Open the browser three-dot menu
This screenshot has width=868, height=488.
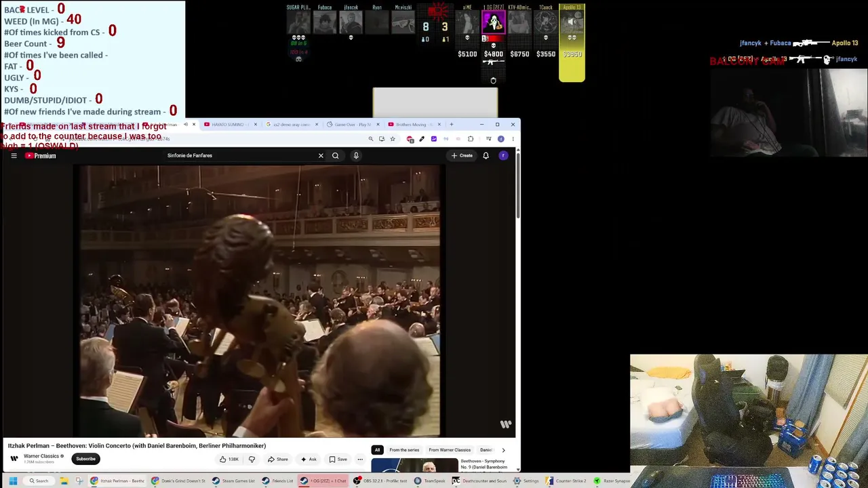(x=513, y=139)
